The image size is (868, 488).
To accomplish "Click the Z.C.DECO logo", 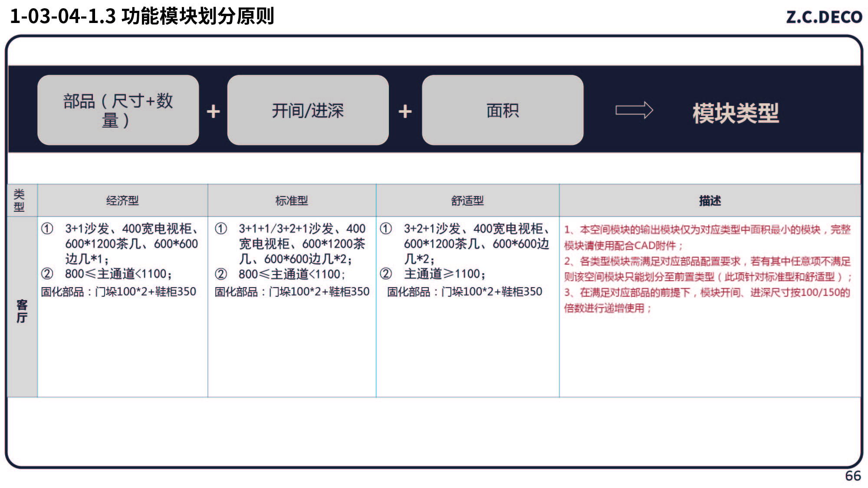I will pos(824,17).
